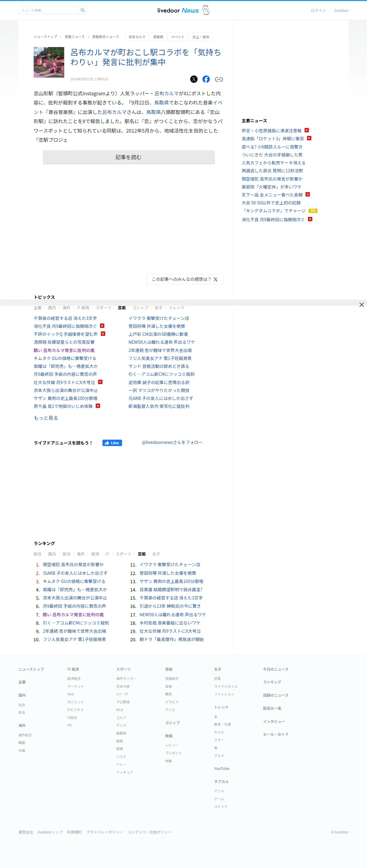
Task: Open ranking item 7 酷い 呂布カルマ発言に批判の嵐
Action: pyautogui.click(x=73, y=615)
